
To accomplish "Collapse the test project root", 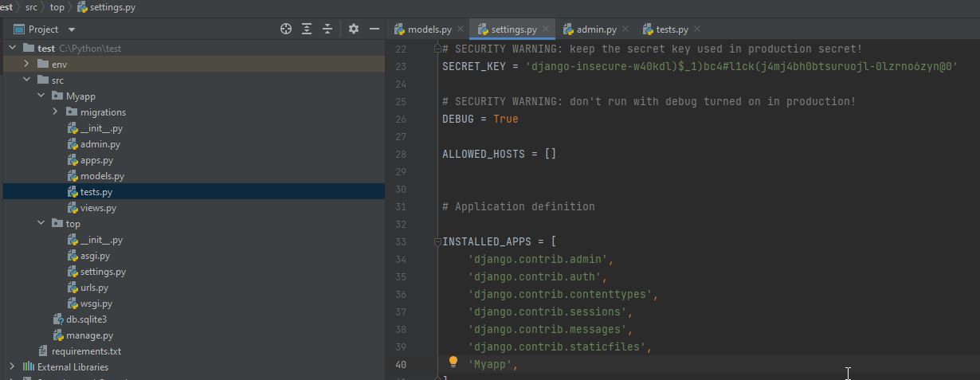I will coord(12,48).
